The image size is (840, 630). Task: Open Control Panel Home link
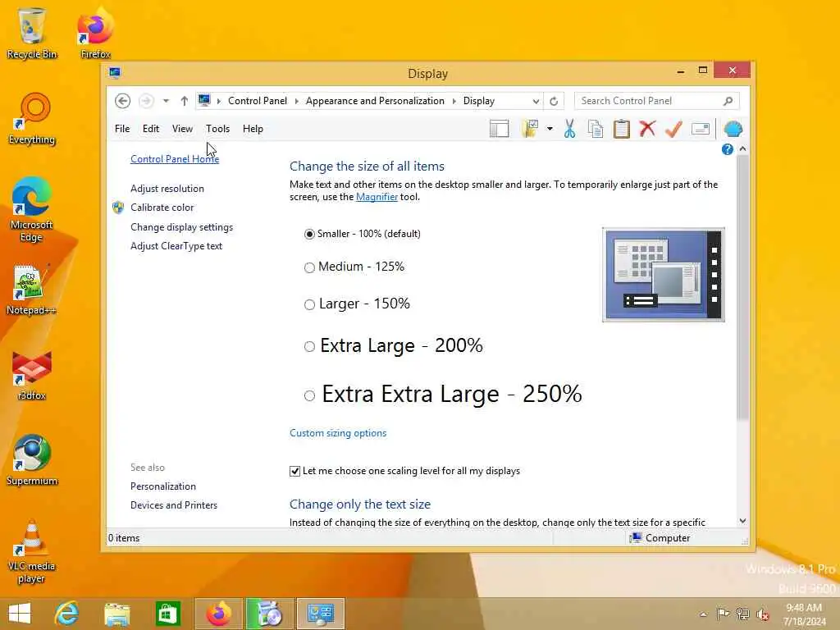point(175,159)
